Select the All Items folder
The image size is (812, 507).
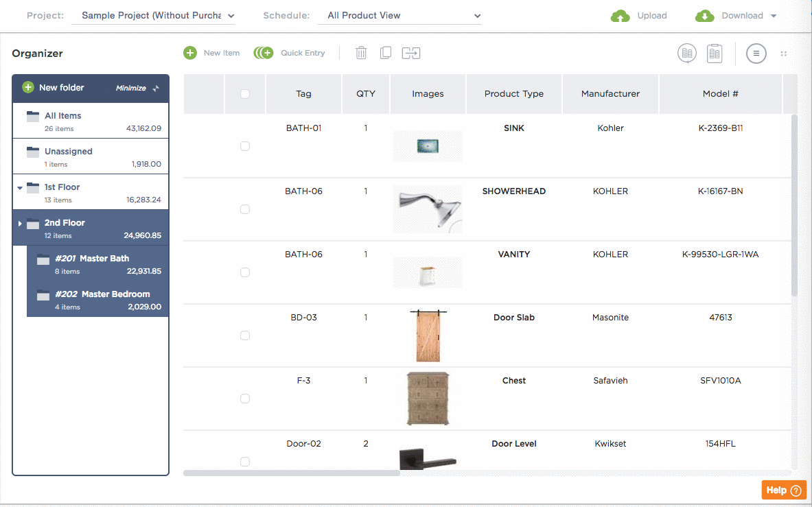coord(91,121)
